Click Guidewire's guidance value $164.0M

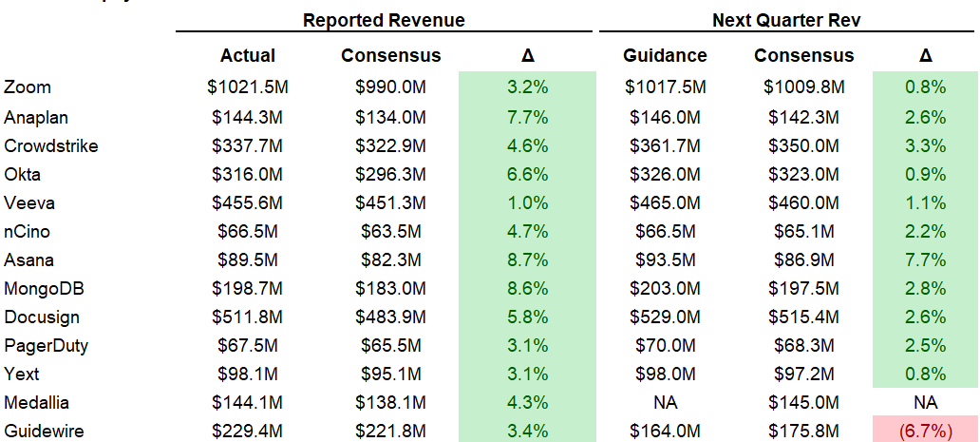665,431
